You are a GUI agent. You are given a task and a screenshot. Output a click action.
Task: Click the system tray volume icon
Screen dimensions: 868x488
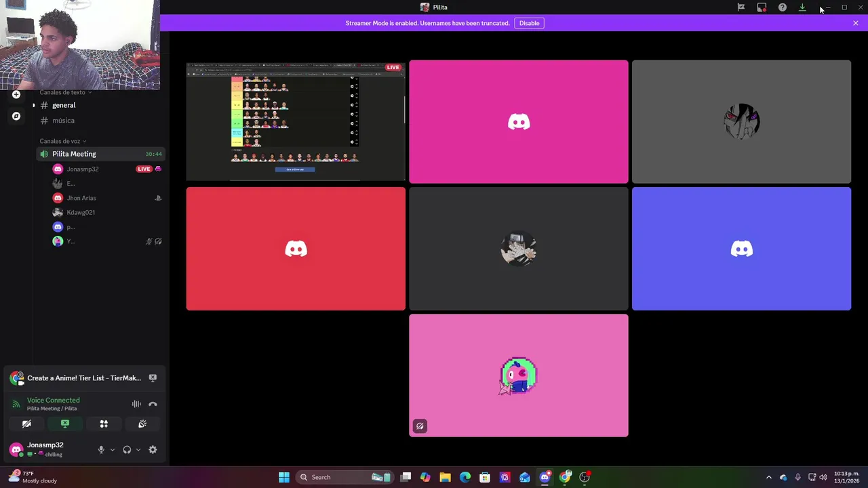tap(823, 477)
